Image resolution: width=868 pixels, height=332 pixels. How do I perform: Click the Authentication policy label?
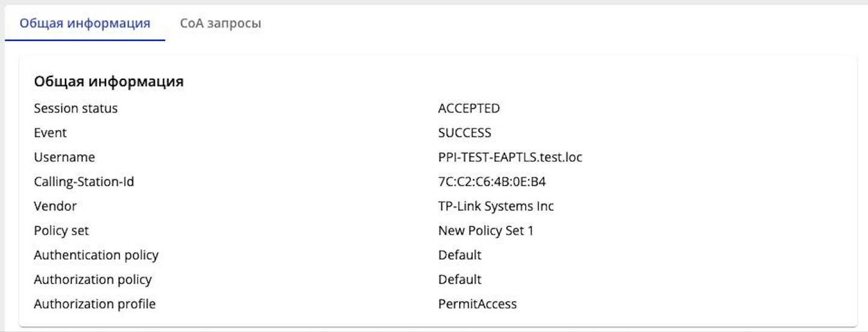[x=96, y=255]
